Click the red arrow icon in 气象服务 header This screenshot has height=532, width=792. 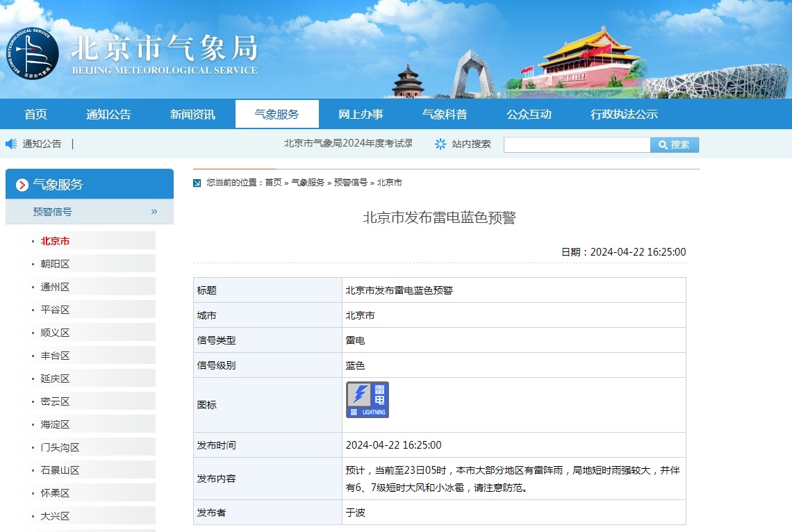22,185
